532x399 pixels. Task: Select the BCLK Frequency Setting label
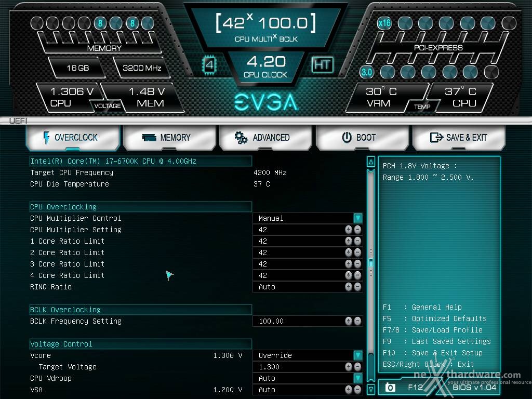coord(76,321)
